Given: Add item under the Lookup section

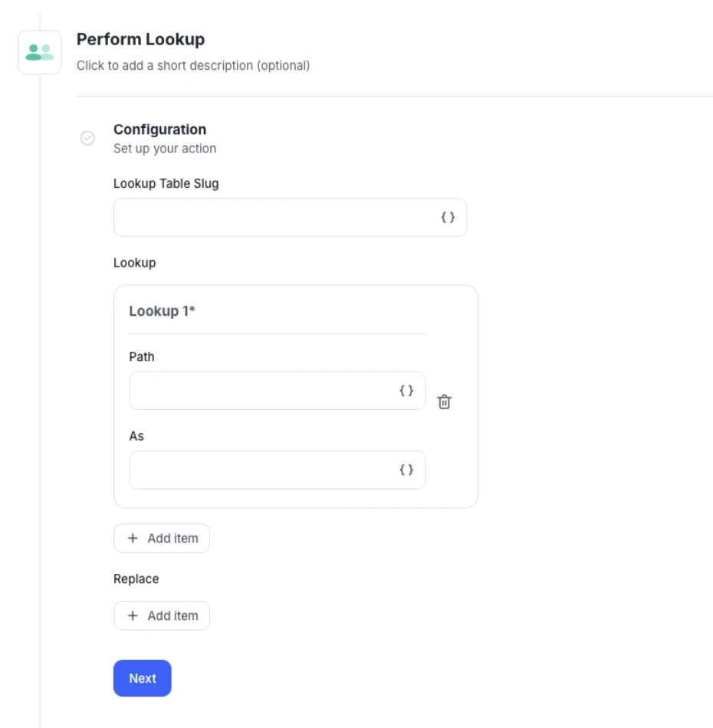Looking at the screenshot, I should 162,538.
